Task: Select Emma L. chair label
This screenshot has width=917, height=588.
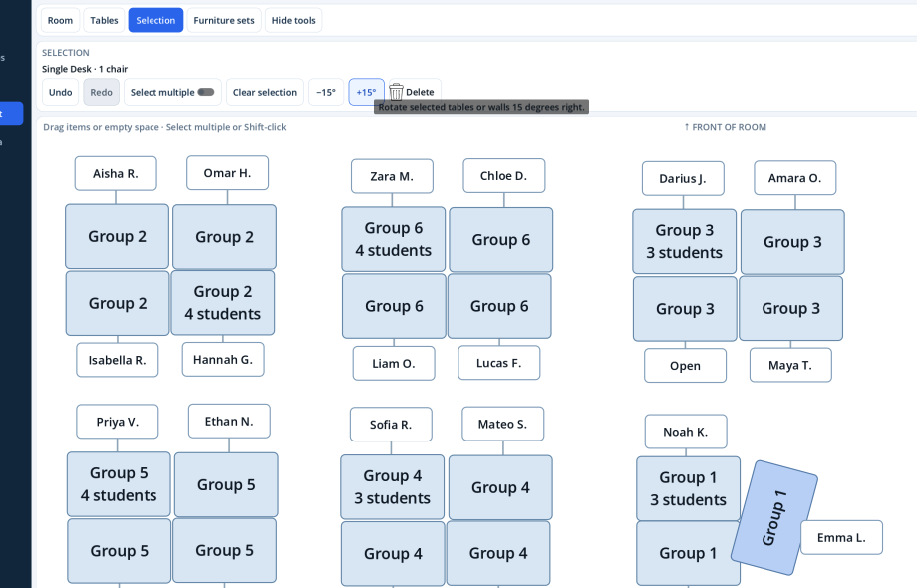Action: click(x=841, y=538)
